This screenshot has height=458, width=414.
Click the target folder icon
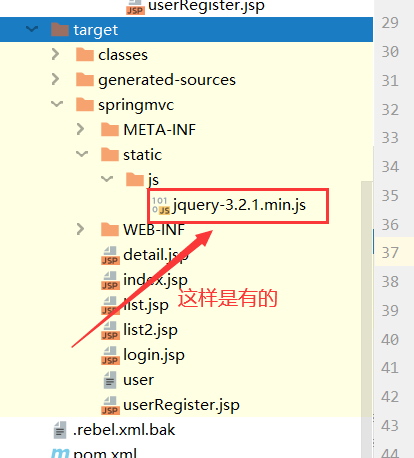click(x=60, y=29)
